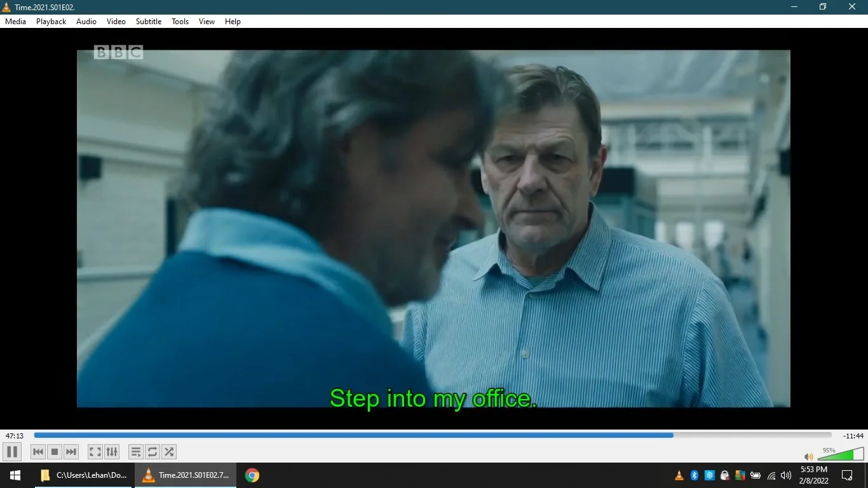The height and width of the screenshot is (488, 868).
Task: Open the fingerprint tray application icon
Action: tap(710, 475)
